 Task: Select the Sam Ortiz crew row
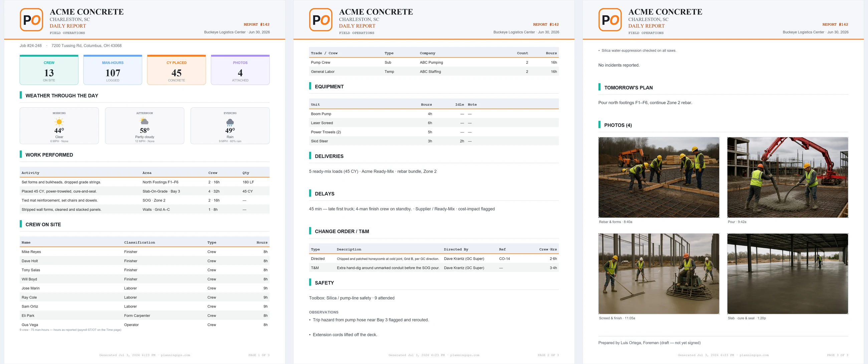coord(145,306)
